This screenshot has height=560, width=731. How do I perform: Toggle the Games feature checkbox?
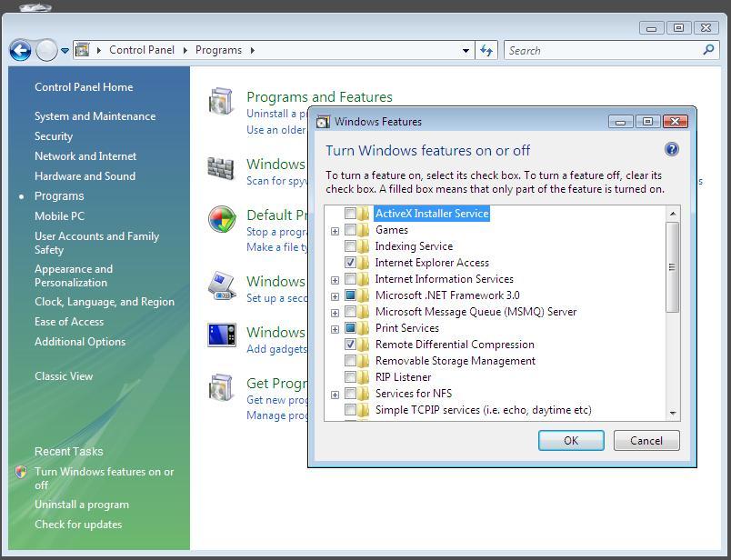(x=350, y=230)
